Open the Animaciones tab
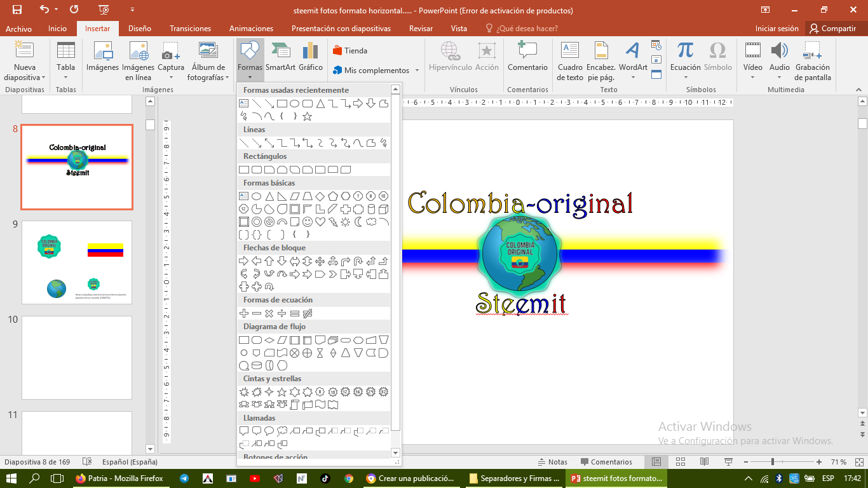Viewport: 868px width, 488px height. click(252, 29)
